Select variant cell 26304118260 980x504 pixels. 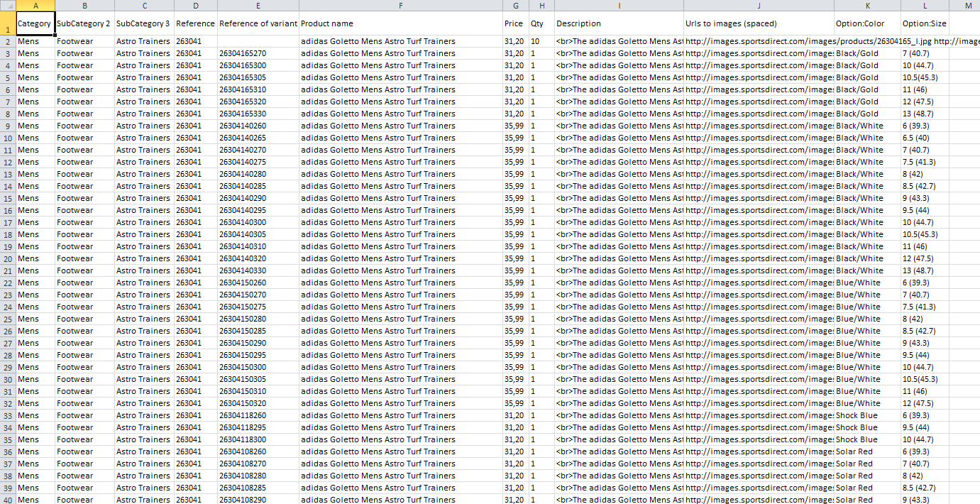(258, 416)
